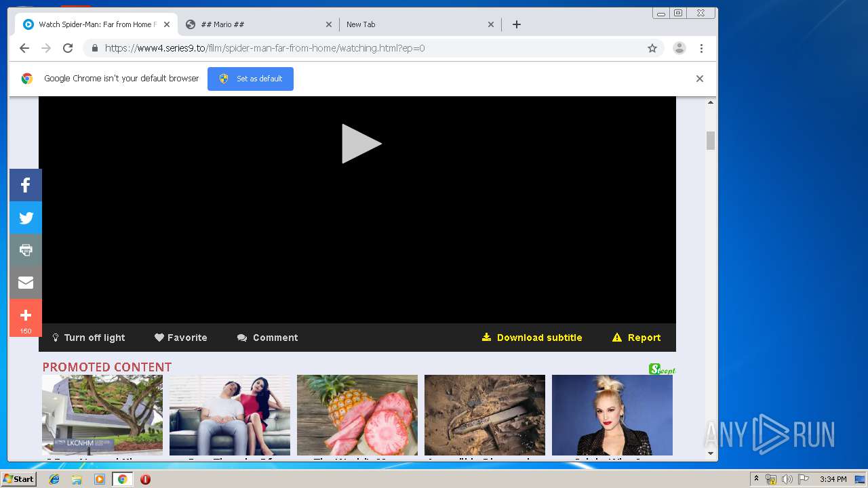Show hidden system tray icons
The width and height of the screenshot is (868, 488).
[756, 479]
